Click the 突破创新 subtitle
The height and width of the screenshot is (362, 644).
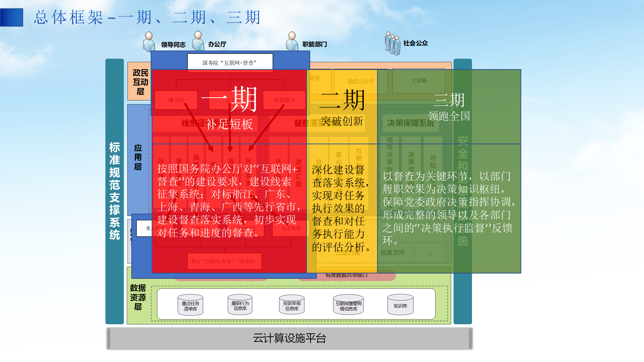pos(342,121)
